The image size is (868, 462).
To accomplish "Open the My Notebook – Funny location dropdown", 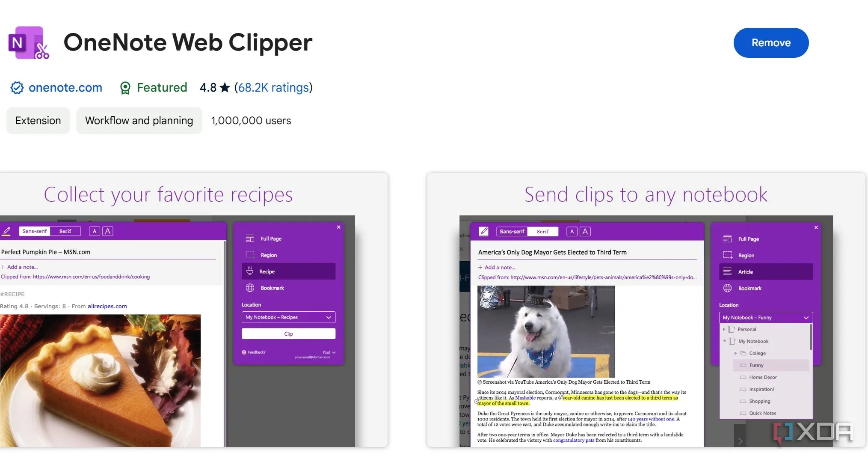I will 765,318.
